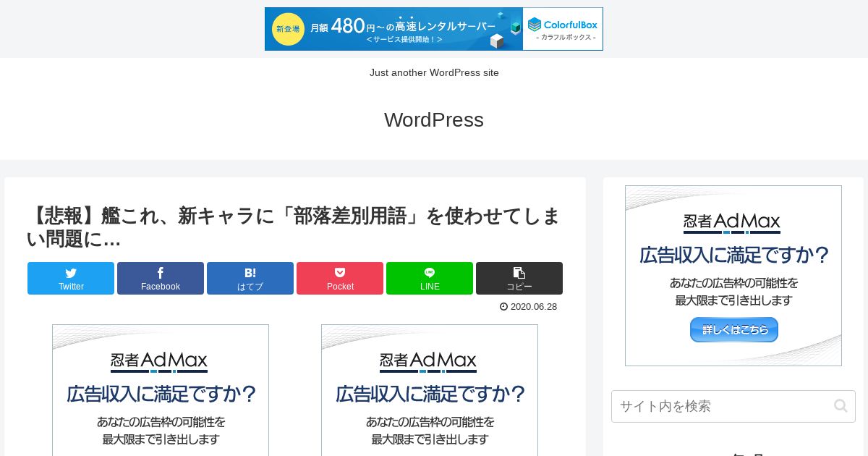Open the left 忍者AdMax ad in article
Screen dimensions: 868x456
pos(161,390)
